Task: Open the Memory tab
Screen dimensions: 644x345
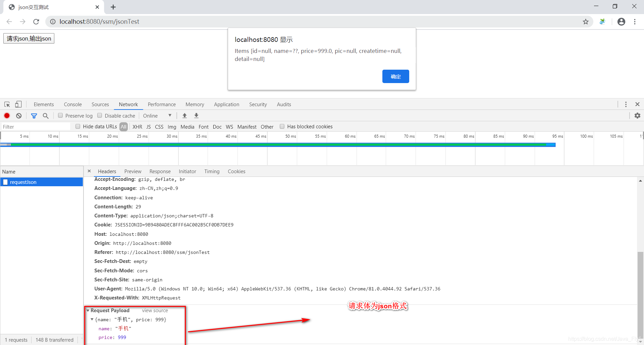Action: [x=195, y=105]
